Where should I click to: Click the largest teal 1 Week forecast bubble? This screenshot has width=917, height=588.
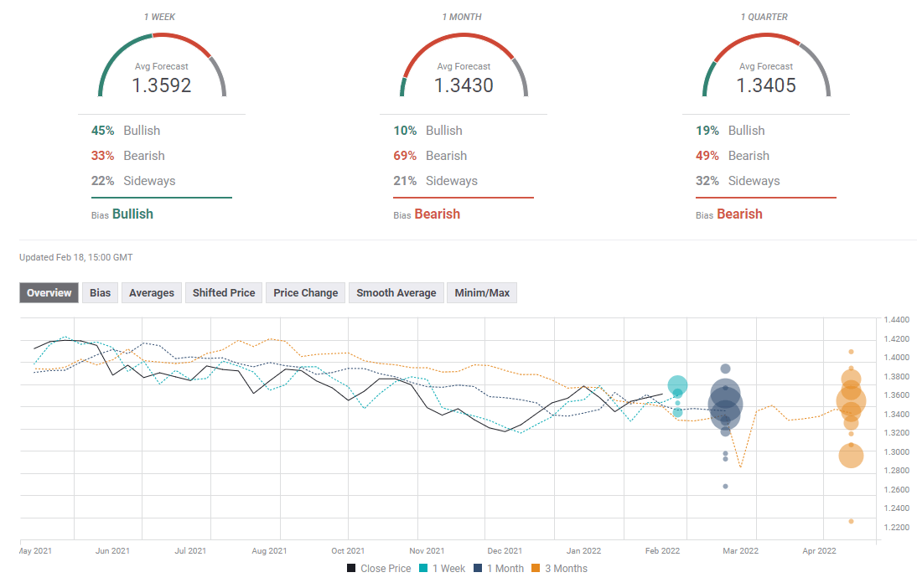[x=677, y=385]
